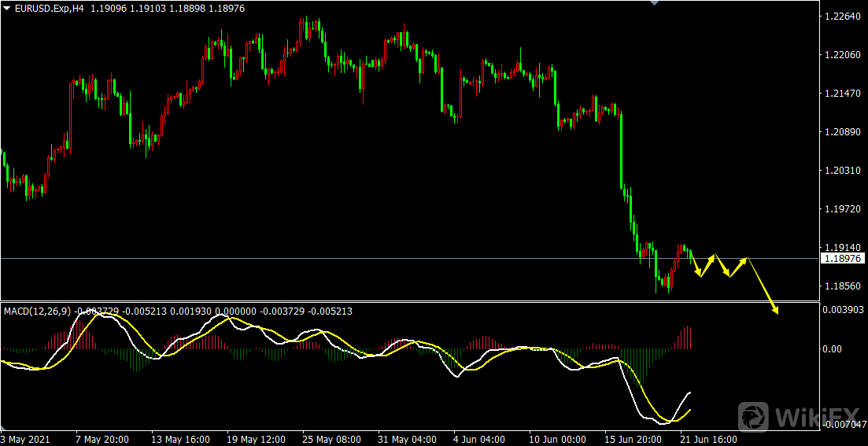Click the 25 May 08:00 time label
Viewport: 868px width, 446px height.
coord(331,439)
